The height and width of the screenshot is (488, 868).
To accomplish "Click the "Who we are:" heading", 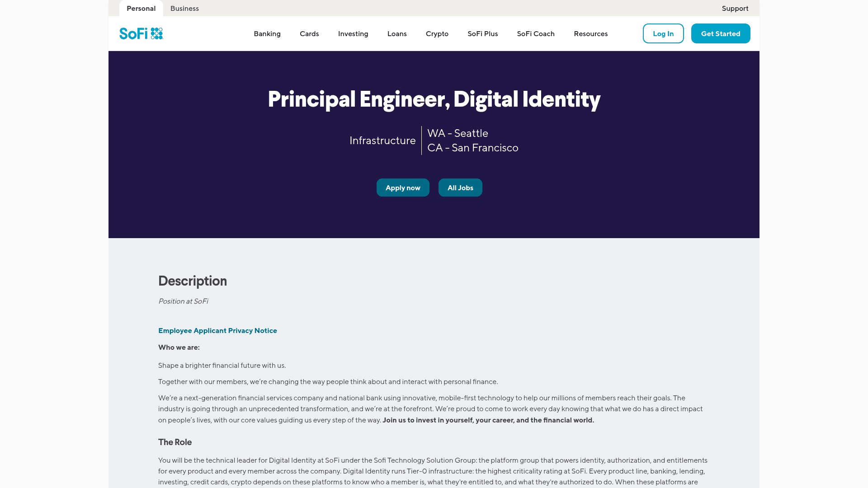I will 179,347.
